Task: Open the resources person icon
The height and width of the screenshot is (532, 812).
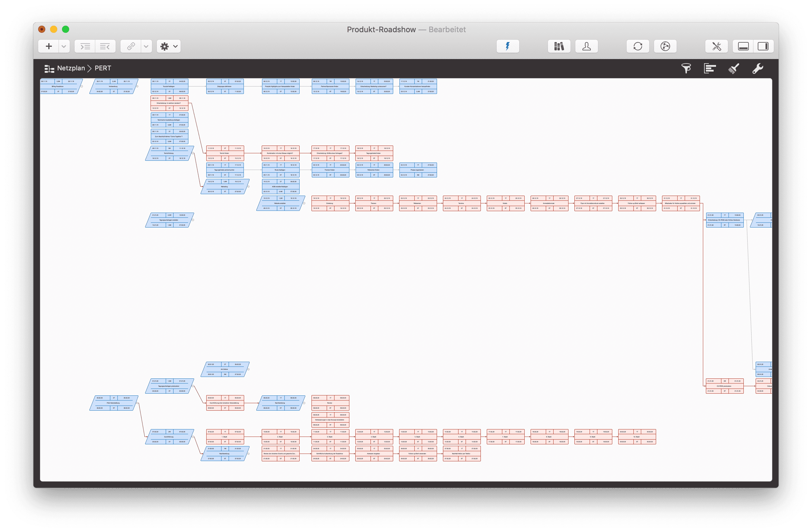Action: [586, 47]
